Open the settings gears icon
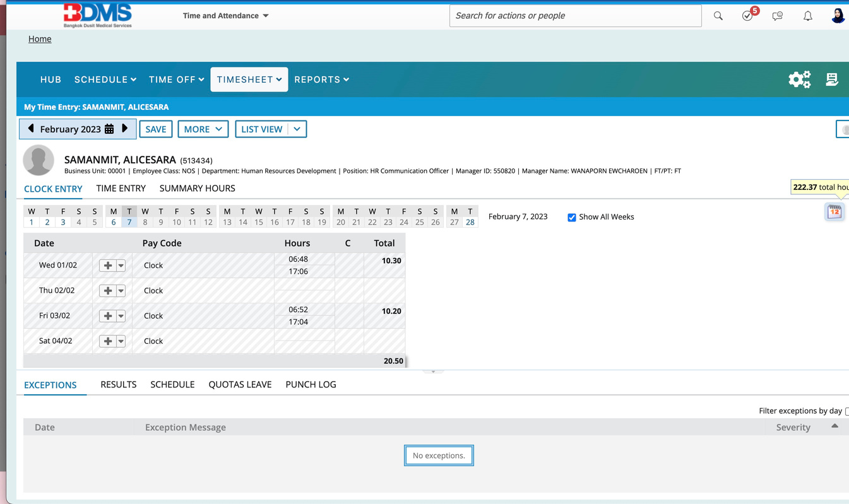The width and height of the screenshot is (849, 504). pyautogui.click(x=799, y=79)
